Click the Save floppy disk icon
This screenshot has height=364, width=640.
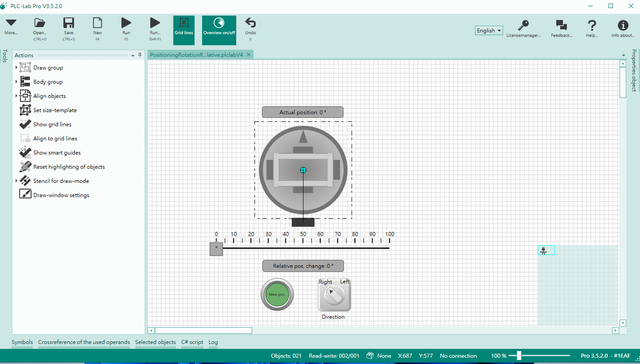pos(68,23)
